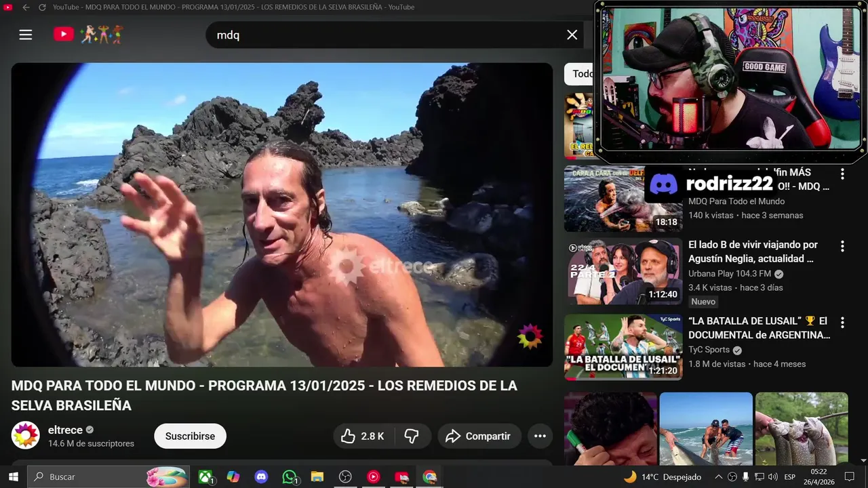Clear the 'mdq' search text

572,35
